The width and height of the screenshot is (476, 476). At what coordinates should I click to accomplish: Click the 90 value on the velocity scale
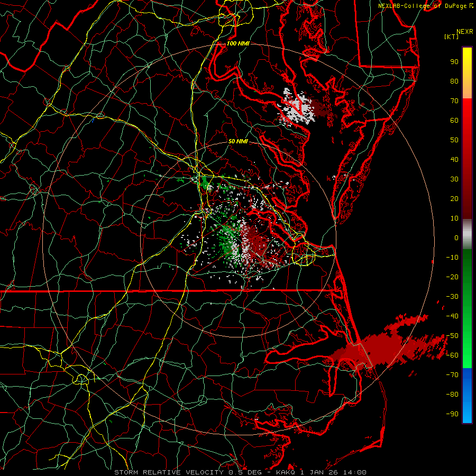tap(454, 62)
